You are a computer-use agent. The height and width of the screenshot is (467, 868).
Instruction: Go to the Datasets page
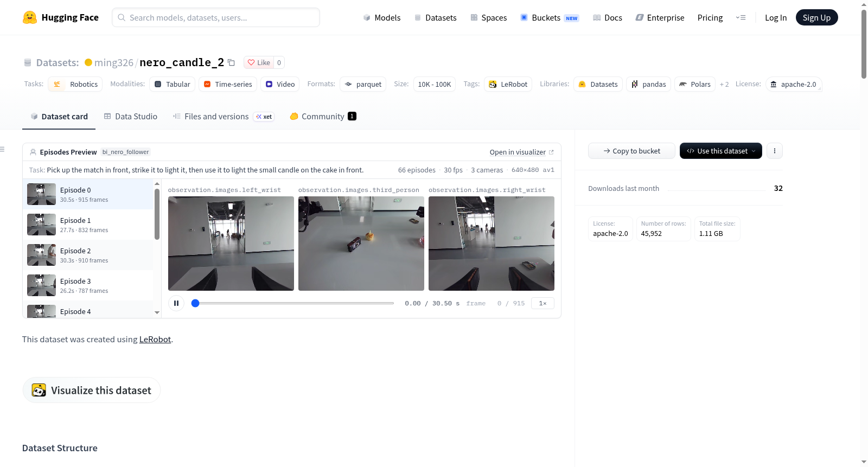click(x=435, y=17)
